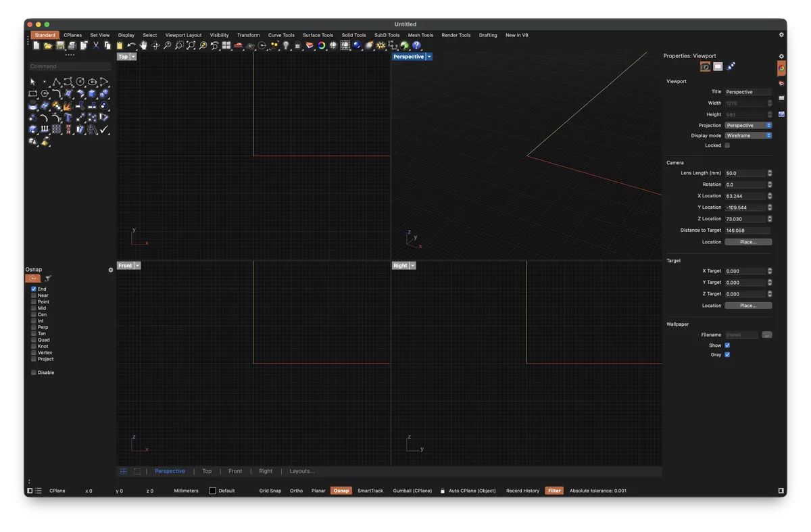This screenshot has width=811, height=532.
Task: Adjust the X Location stepper
Action: pyautogui.click(x=770, y=196)
